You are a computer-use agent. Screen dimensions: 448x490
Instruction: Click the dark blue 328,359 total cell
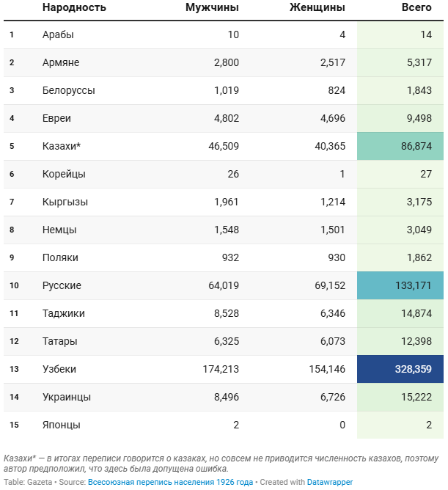point(400,369)
